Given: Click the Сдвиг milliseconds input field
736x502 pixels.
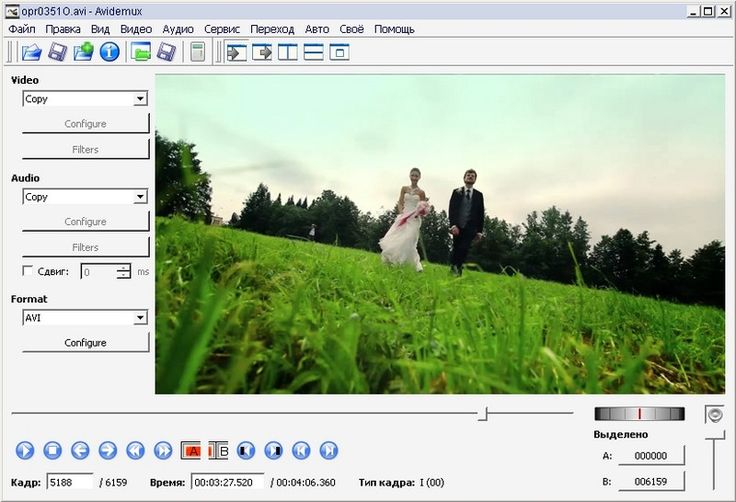Looking at the screenshot, I should (99, 272).
